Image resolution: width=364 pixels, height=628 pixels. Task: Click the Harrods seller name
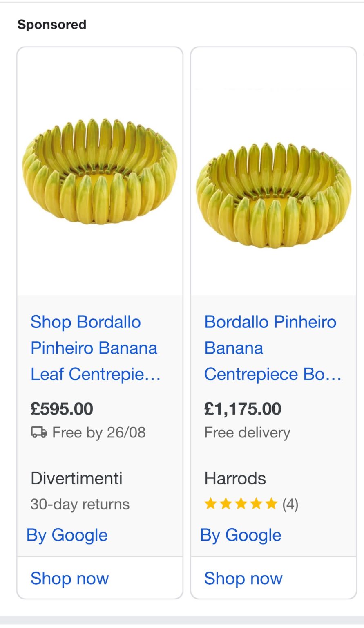(x=235, y=478)
